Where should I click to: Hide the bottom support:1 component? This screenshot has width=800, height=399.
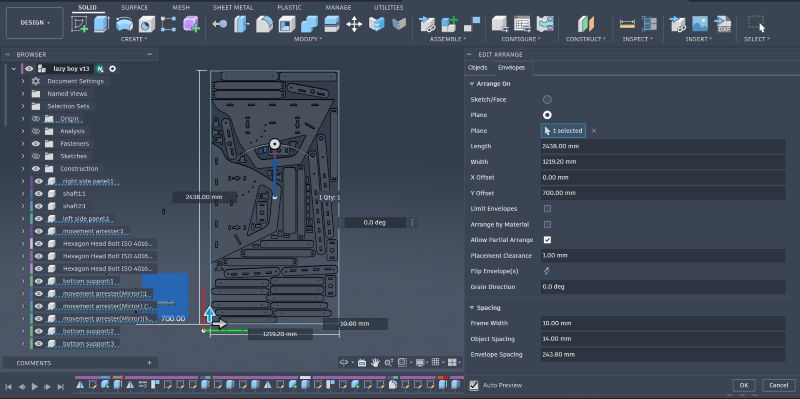tap(39, 281)
